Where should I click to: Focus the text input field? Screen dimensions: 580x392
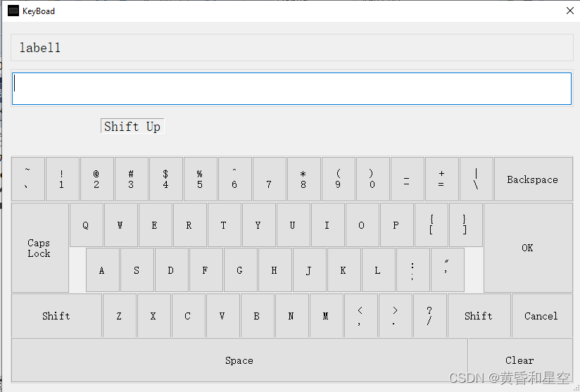click(292, 89)
